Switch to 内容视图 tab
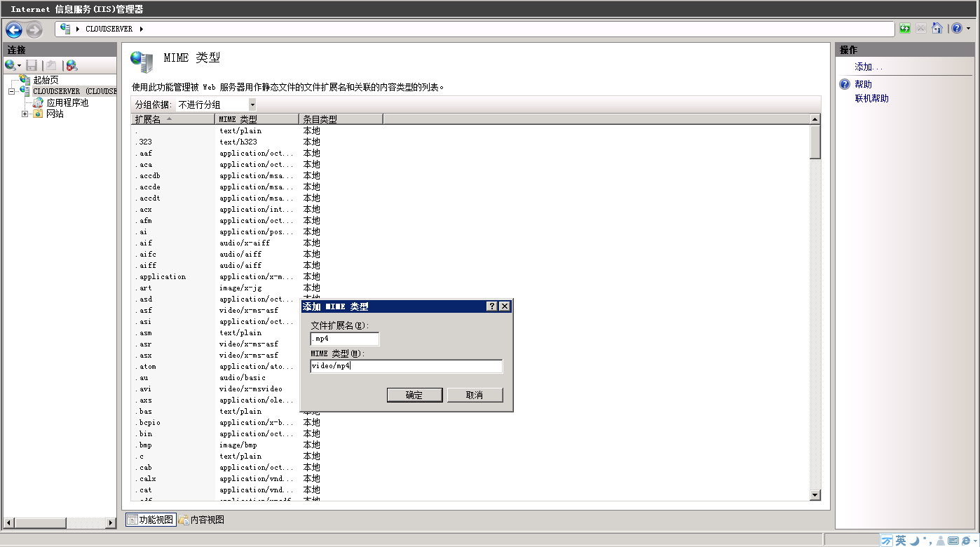The width and height of the screenshot is (980, 547). tap(201, 520)
